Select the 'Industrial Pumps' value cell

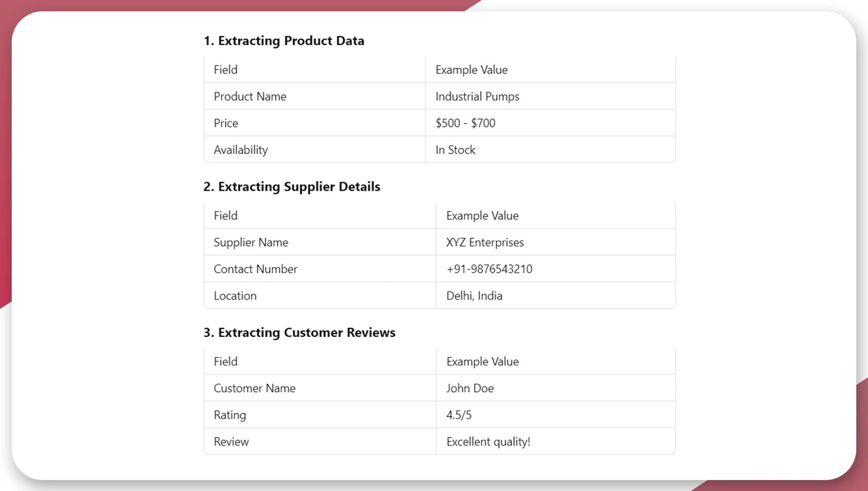coord(477,96)
